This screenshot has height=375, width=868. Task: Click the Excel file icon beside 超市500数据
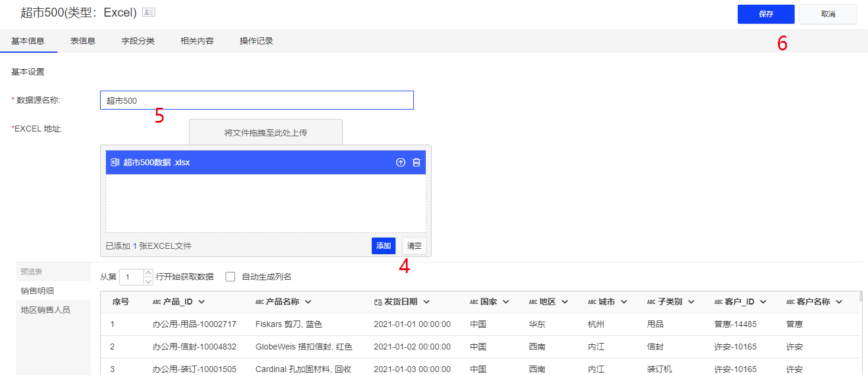pyautogui.click(x=115, y=162)
